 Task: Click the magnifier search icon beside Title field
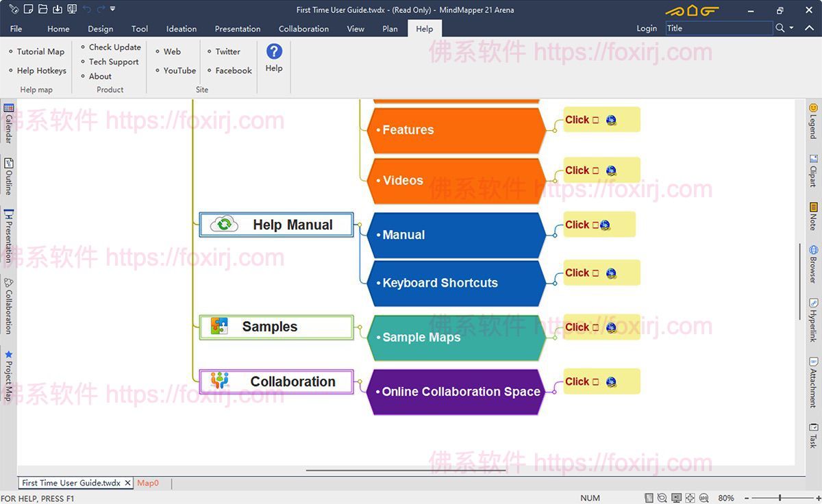[780, 28]
